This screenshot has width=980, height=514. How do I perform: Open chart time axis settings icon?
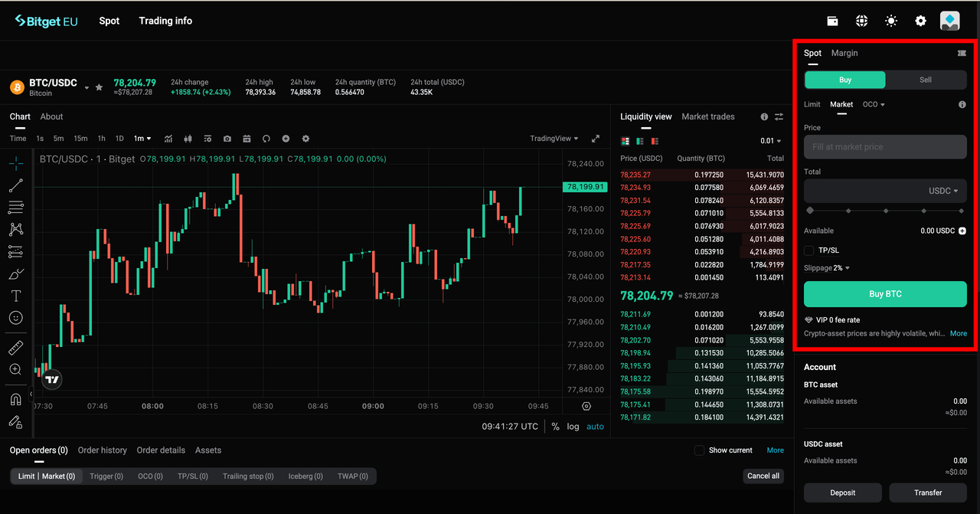(586, 406)
